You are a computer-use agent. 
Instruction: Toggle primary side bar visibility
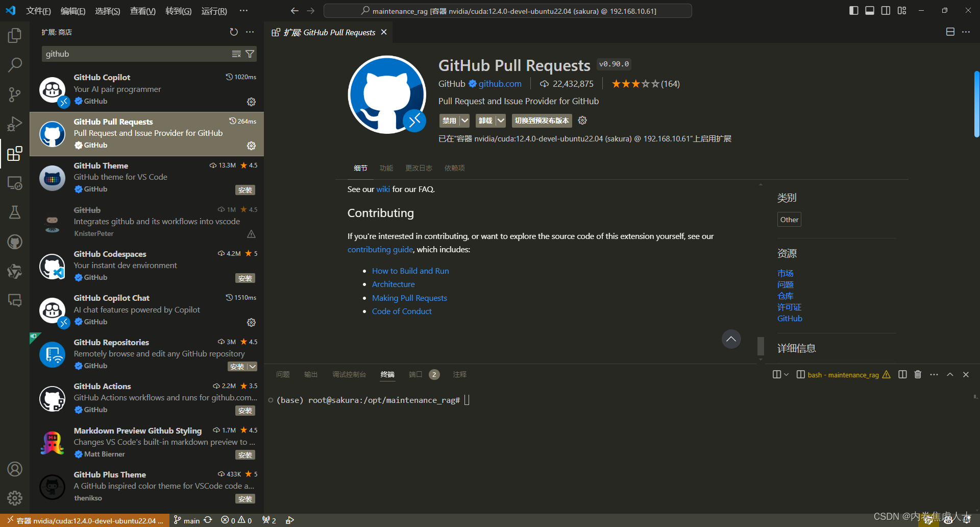click(x=853, y=11)
